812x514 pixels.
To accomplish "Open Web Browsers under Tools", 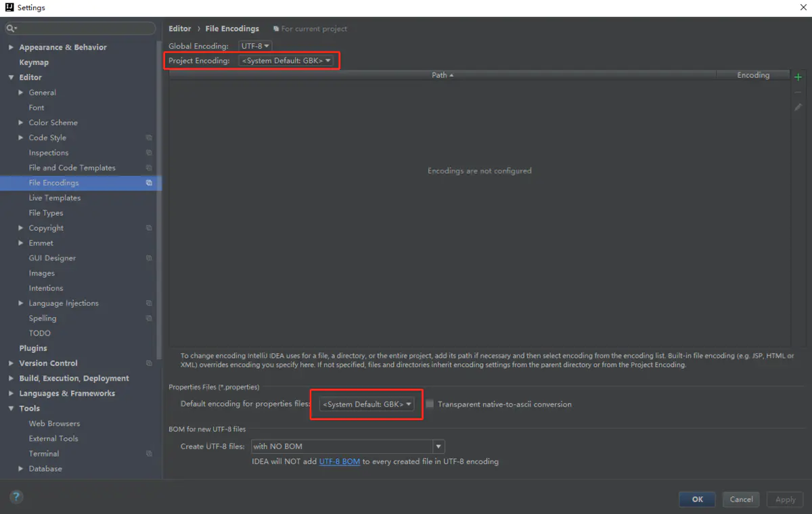I will [54, 423].
